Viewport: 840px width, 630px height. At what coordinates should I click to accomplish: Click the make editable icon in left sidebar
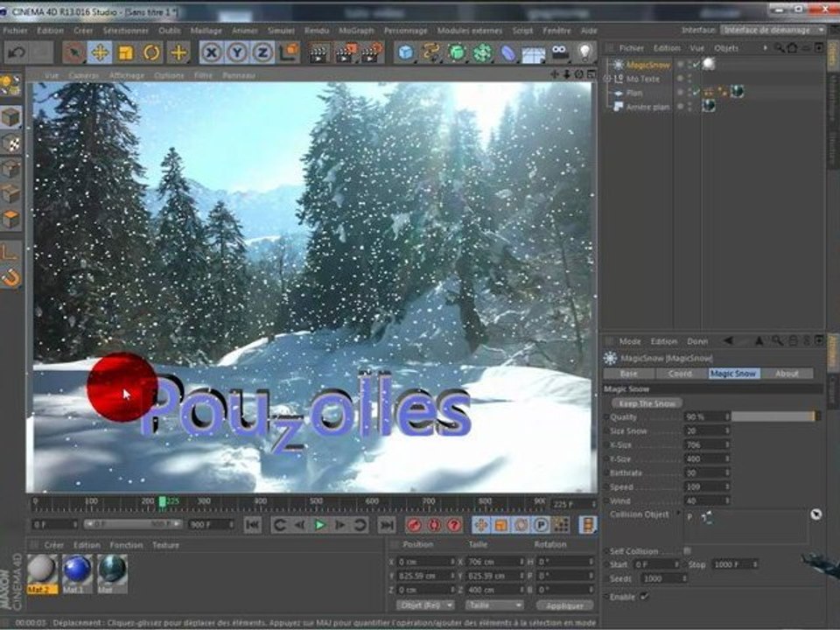(x=10, y=85)
